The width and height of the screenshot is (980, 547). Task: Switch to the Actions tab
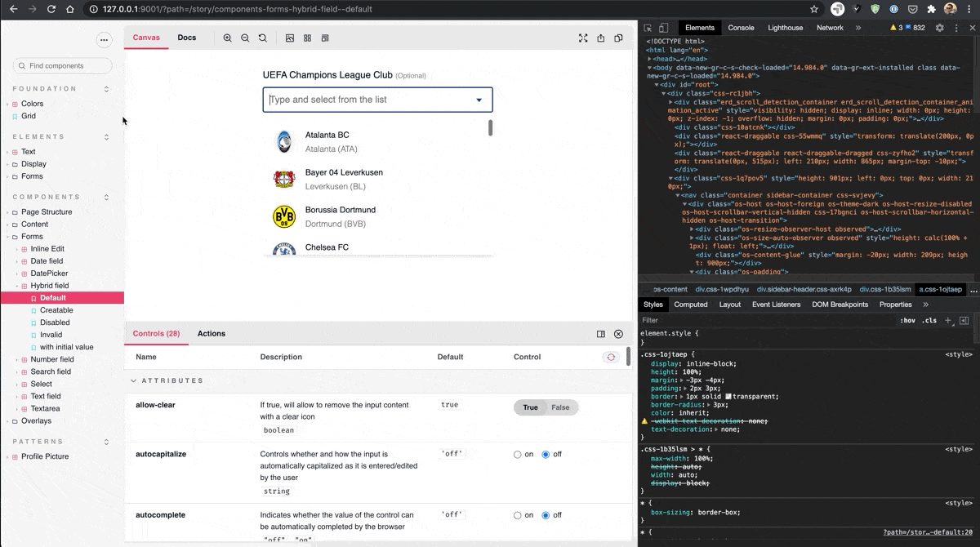click(x=212, y=334)
